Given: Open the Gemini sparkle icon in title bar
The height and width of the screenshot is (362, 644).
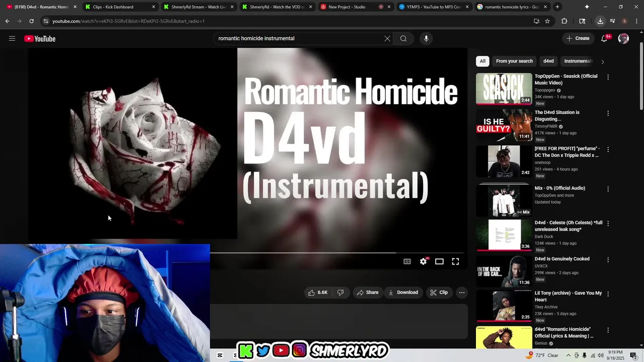Looking at the screenshot, I should click(587, 7).
